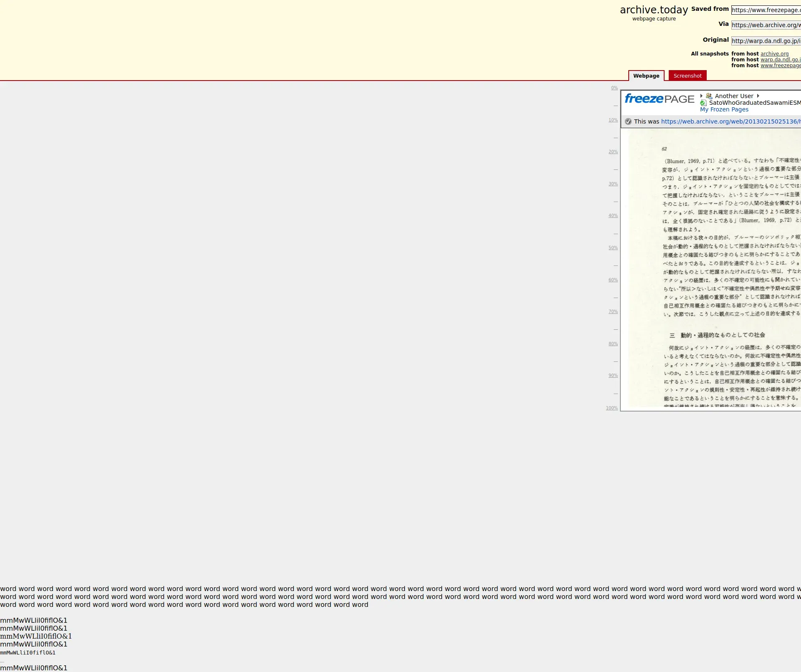Click the Original URL field
Viewport: 801px width, 672px height.
tap(766, 41)
